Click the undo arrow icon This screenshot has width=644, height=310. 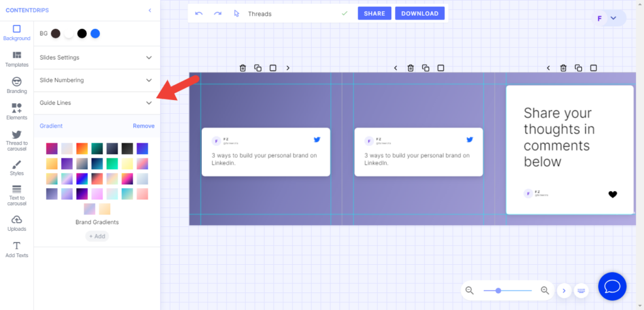click(199, 13)
